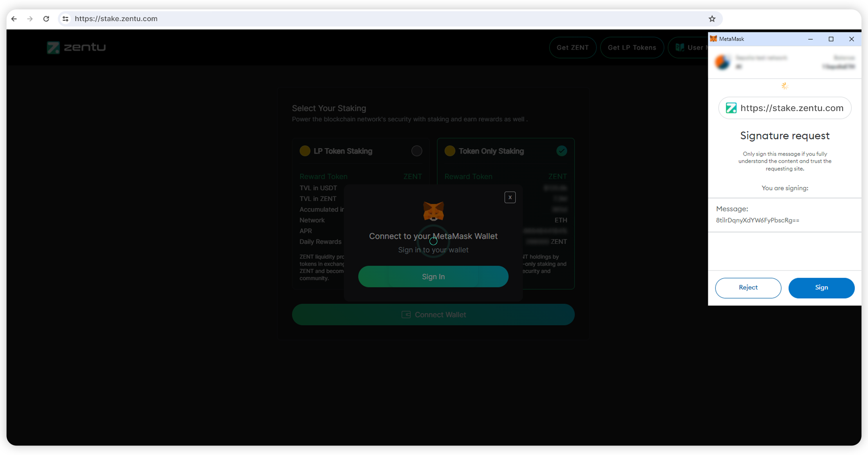This screenshot has height=455, width=868.
Task: Close the connect wallet dialog with X
Action: point(510,197)
